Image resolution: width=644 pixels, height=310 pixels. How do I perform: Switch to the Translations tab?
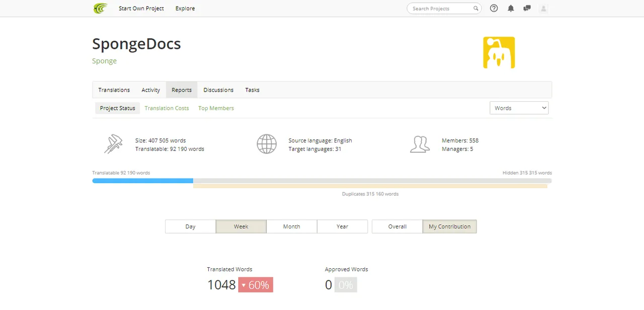tap(114, 90)
